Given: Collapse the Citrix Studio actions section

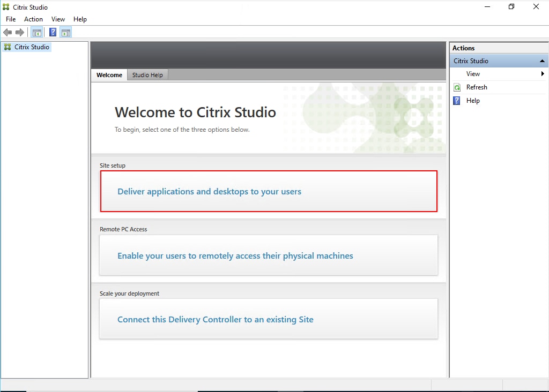Looking at the screenshot, I should [542, 61].
